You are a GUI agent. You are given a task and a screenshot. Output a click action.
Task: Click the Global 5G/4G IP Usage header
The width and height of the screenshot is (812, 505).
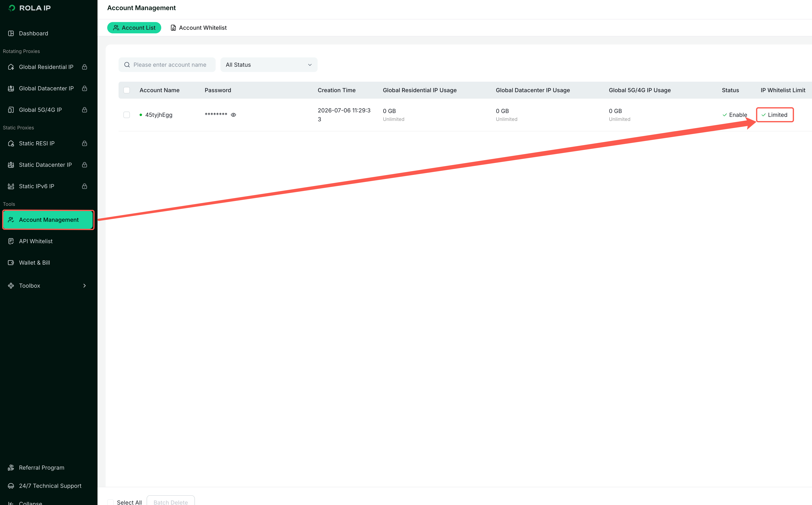[640, 90]
